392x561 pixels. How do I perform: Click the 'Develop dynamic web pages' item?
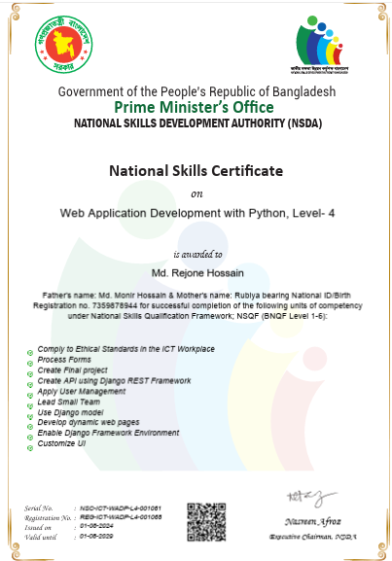pos(89,423)
